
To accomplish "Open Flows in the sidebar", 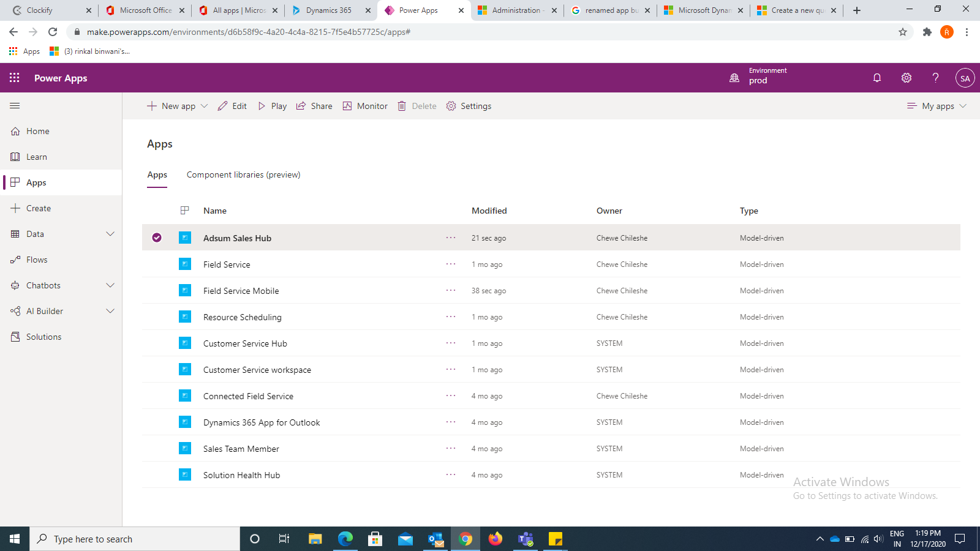I will coord(37,260).
